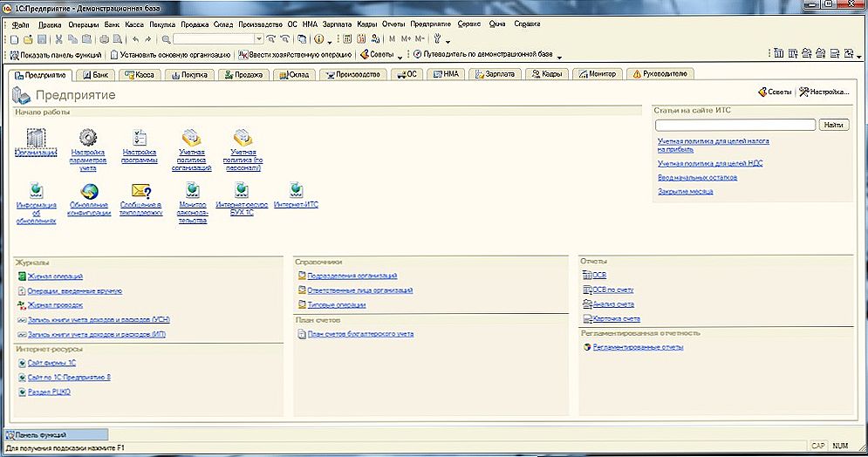Create a new document with toolbar icon
The width and height of the screenshot is (868, 457).
coord(15,39)
